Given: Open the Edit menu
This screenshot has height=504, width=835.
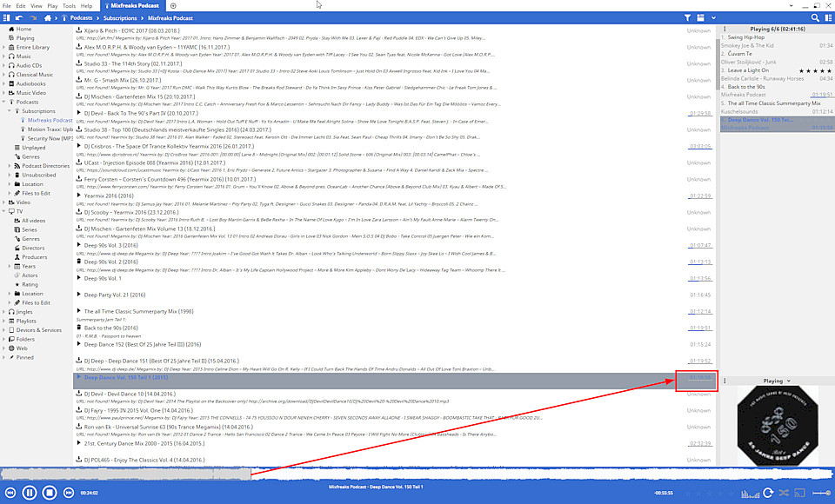Looking at the screenshot, I should click(21, 6).
